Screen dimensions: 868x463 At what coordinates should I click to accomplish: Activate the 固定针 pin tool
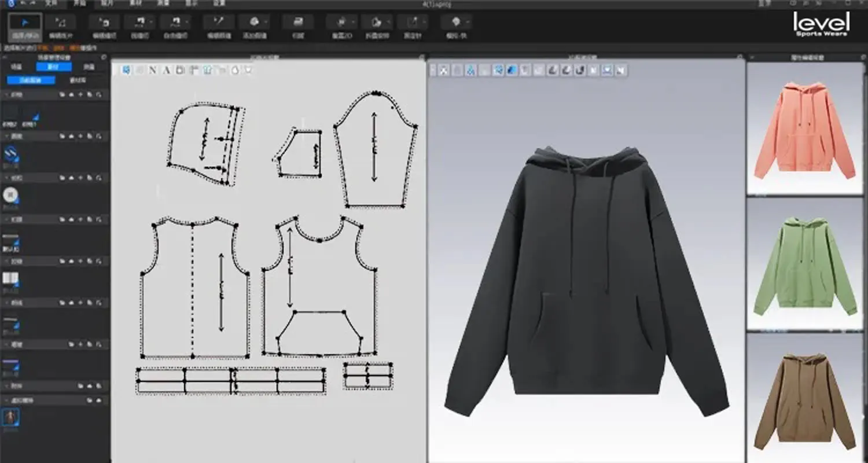(413, 23)
